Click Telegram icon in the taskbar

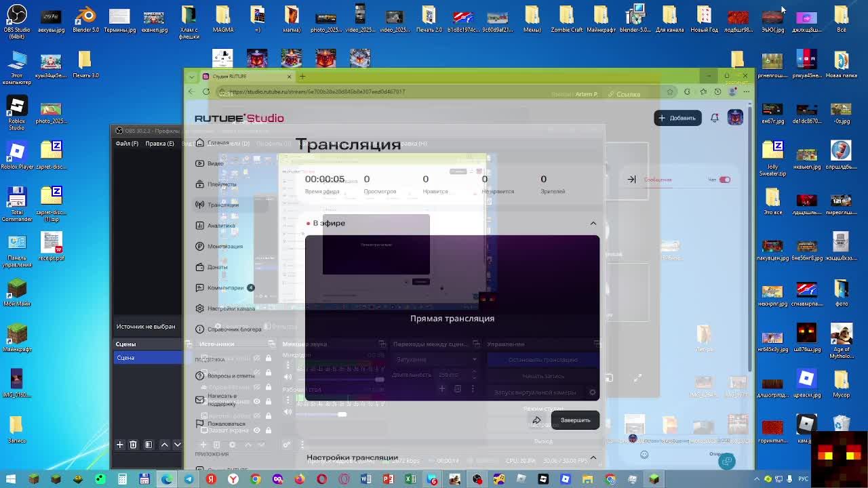tap(189, 479)
